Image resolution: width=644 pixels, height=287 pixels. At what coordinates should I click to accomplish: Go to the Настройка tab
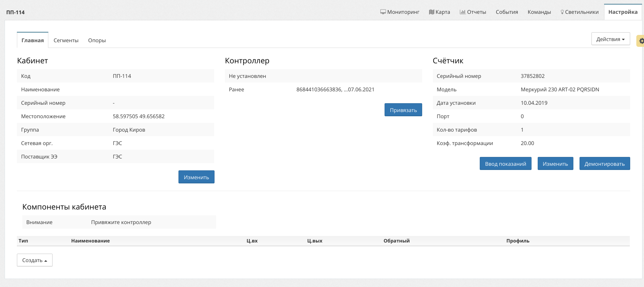(623, 12)
